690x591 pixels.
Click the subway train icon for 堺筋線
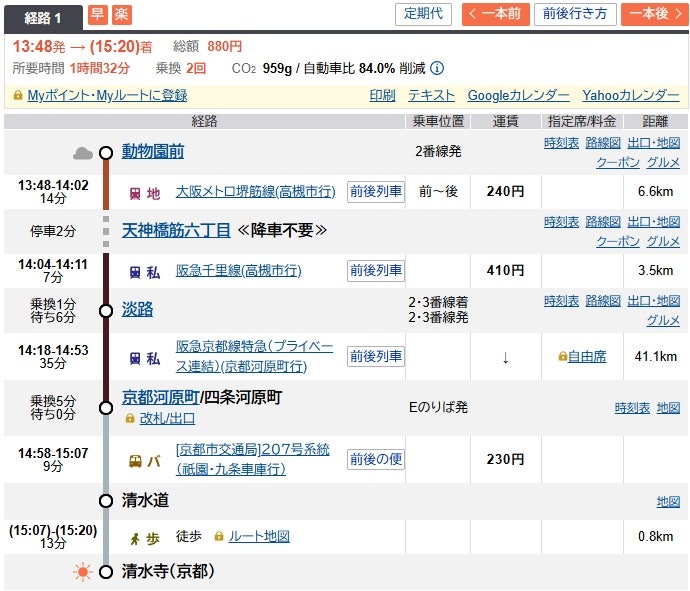(135, 193)
